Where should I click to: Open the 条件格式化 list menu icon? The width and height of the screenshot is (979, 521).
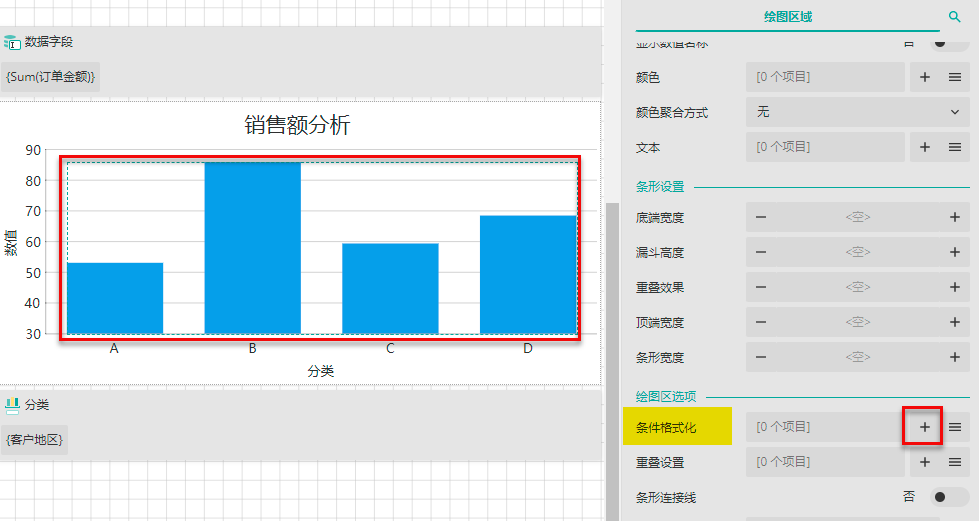(955, 427)
